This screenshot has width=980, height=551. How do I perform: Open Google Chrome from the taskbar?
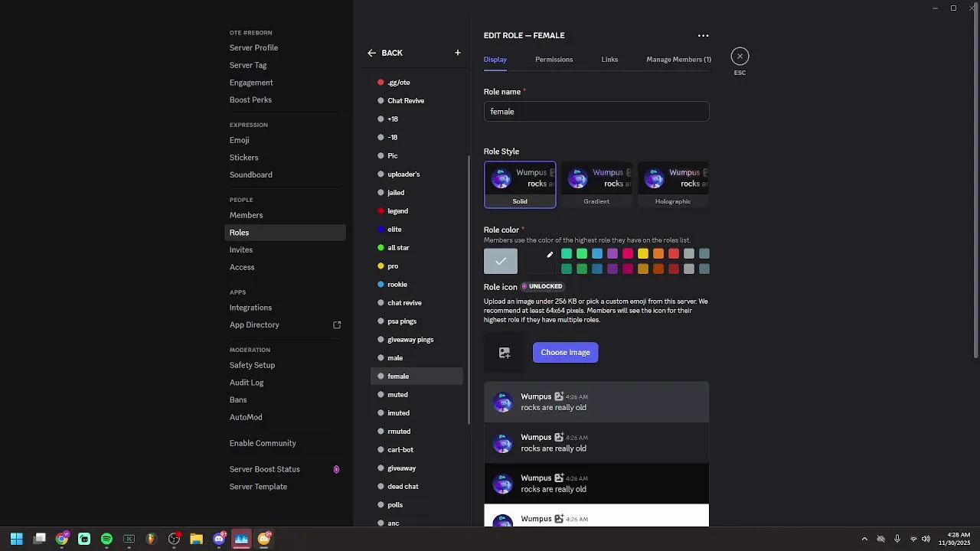[x=62, y=539]
